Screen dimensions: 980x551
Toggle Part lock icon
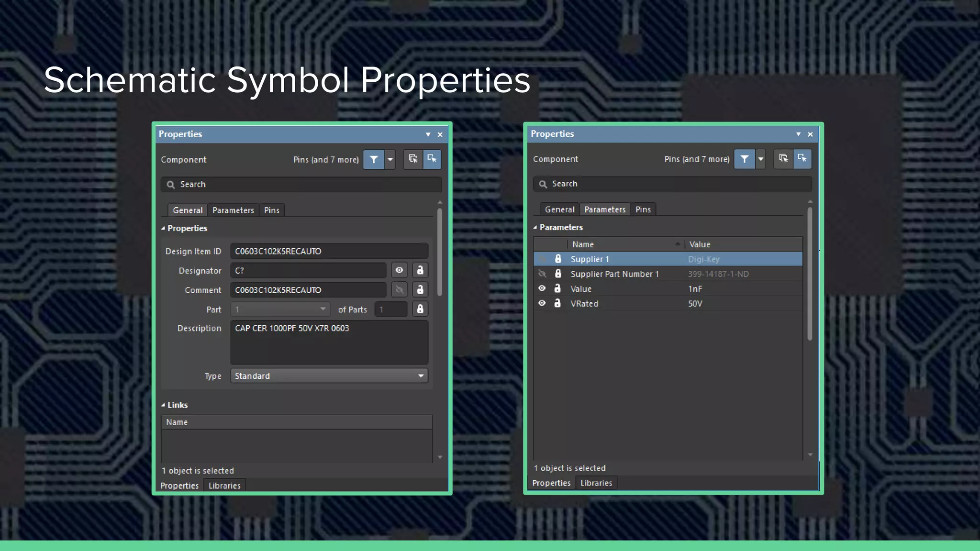[420, 309]
